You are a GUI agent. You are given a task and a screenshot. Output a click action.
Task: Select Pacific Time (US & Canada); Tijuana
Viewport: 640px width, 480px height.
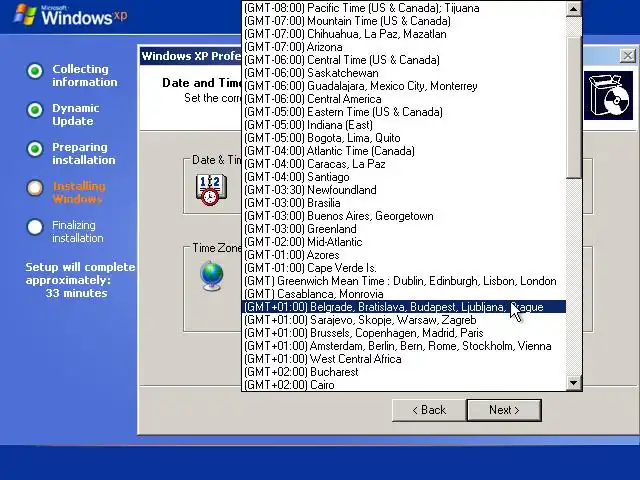[x=404, y=8]
